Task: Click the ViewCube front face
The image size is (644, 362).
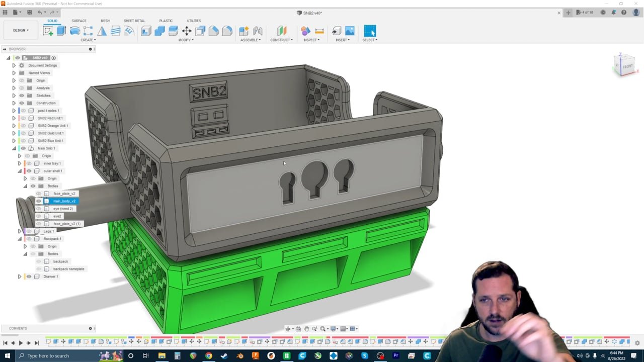Action: (x=627, y=66)
